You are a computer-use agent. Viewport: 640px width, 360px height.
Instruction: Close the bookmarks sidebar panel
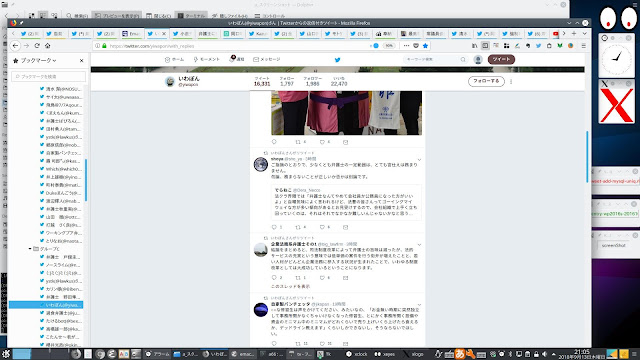[x=82, y=60]
